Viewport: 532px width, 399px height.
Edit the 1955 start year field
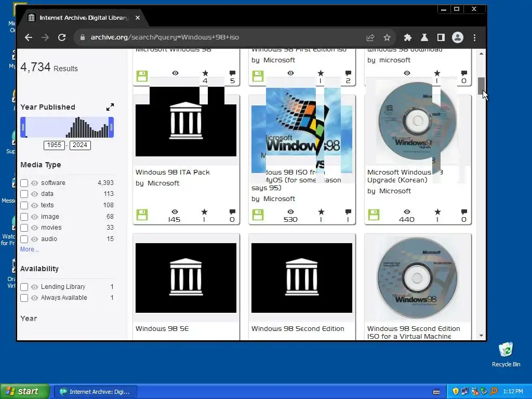54,145
